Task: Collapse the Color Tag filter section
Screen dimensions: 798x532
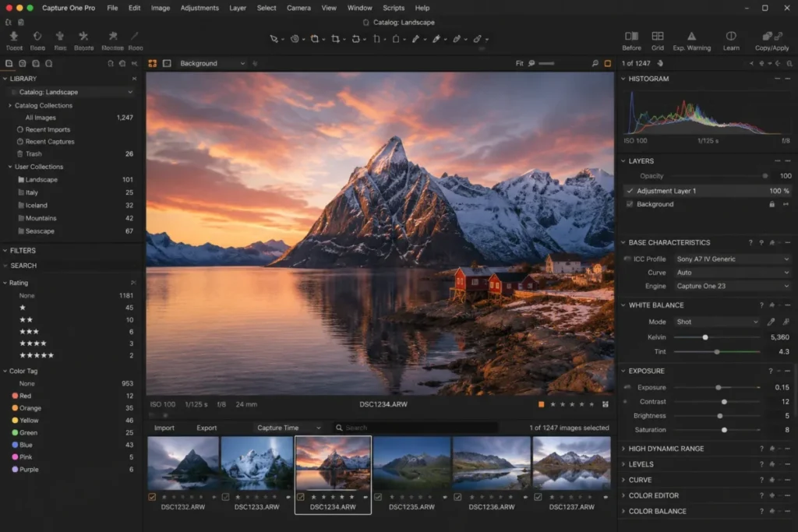Action: [x=5, y=372]
